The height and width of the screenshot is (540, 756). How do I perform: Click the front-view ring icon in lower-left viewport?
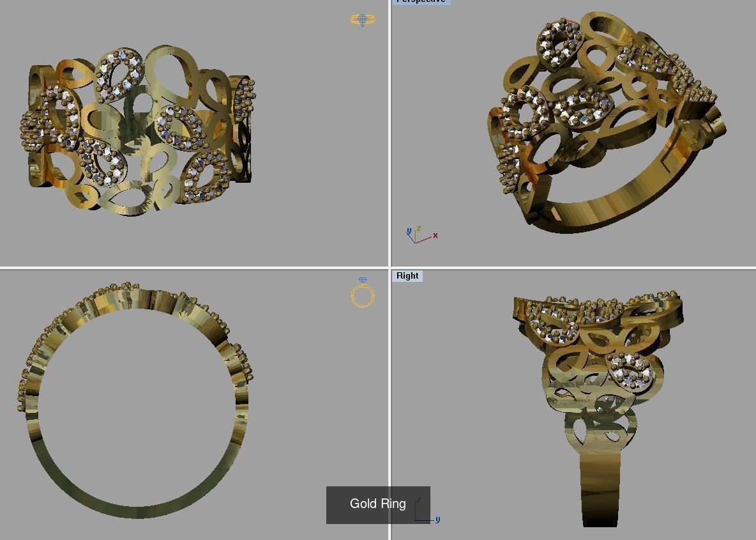pos(363,293)
